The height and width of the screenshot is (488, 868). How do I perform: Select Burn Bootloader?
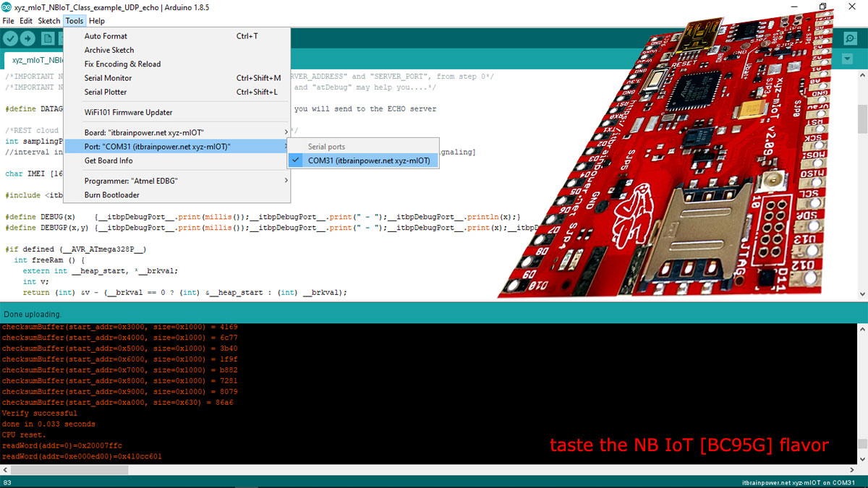111,195
